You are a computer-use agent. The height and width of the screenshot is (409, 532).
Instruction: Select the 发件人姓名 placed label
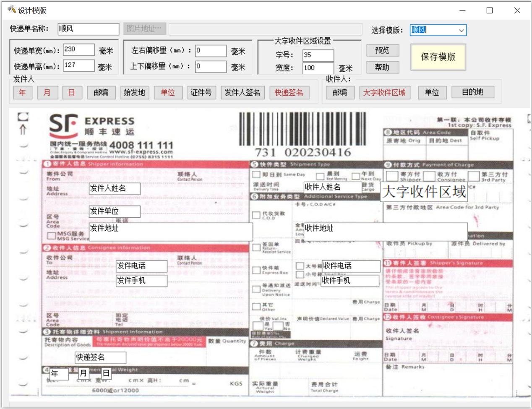(x=115, y=189)
